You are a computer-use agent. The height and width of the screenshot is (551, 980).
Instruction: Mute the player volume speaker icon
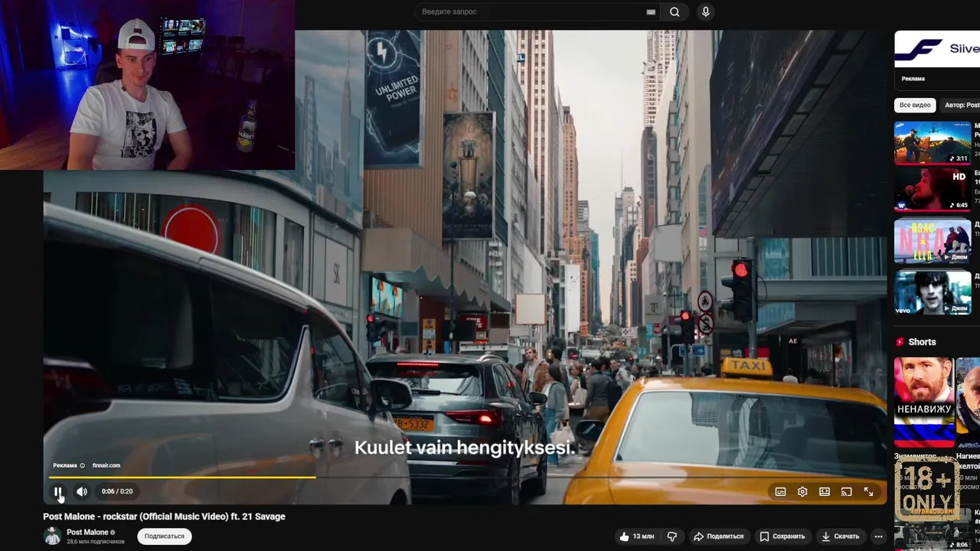point(82,491)
